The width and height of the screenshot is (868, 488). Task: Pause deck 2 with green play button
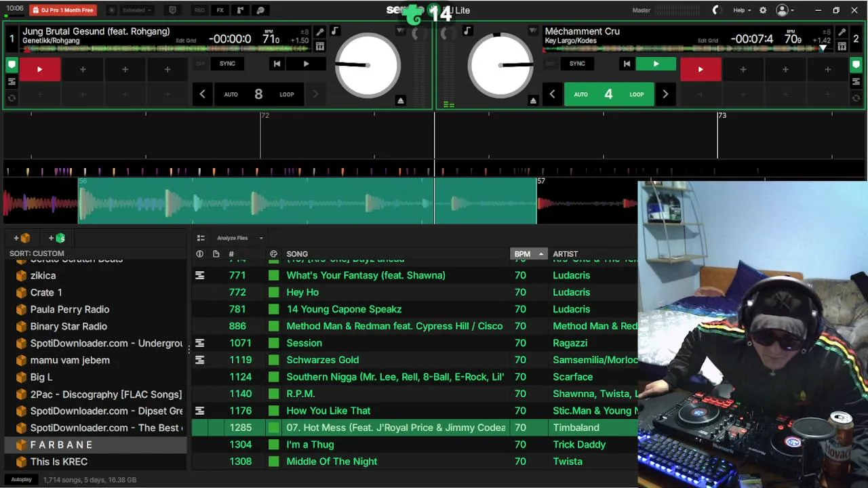click(x=656, y=64)
